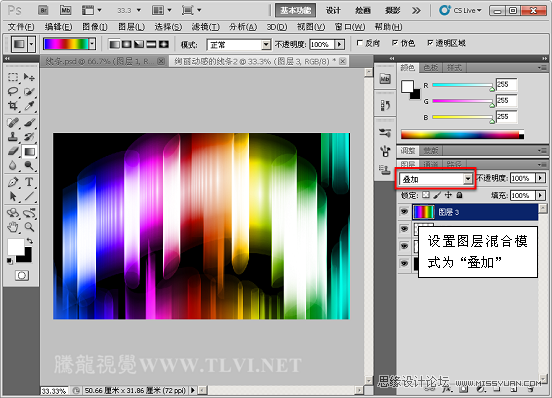Viewport: 552px width, 398px height.
Task: Select the 基本功能 workspace button
Action: (x=295, y=11)
